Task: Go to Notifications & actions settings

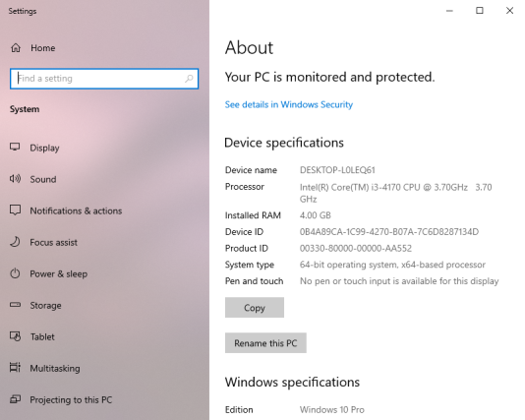Action: coord(76,210)
